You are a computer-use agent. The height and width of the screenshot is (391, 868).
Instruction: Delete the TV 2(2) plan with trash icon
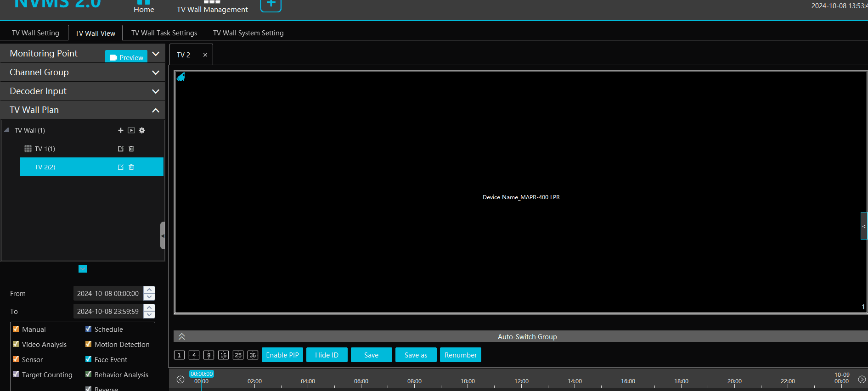[x=131, y=167]
